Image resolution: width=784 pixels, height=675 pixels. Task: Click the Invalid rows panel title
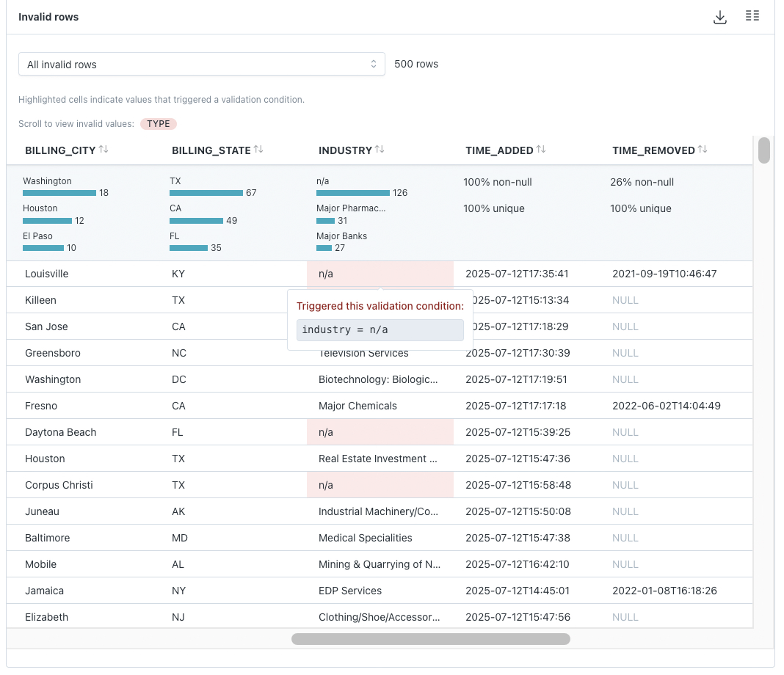coord(48,17)
